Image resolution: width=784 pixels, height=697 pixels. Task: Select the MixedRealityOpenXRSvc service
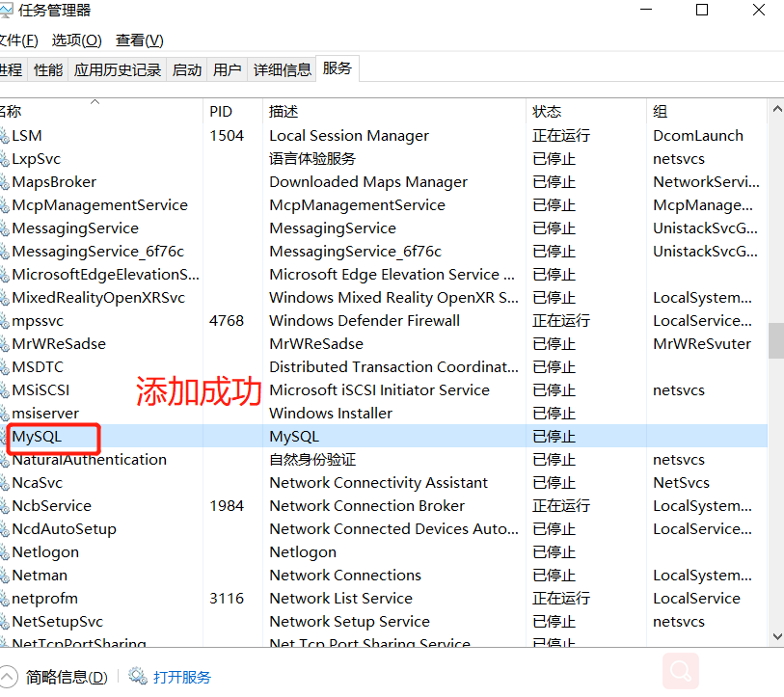click(98, 298)
